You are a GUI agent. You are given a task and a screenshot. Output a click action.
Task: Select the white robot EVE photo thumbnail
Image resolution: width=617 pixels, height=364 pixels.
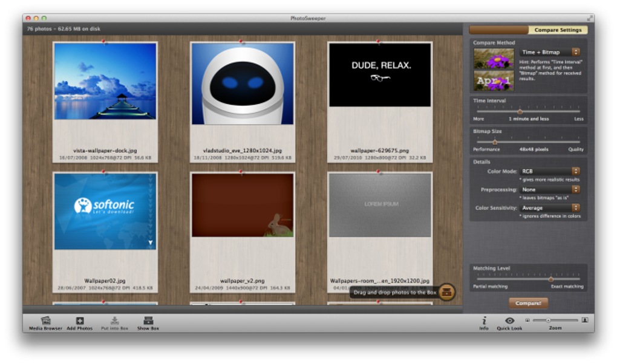(x=243, y=84)
